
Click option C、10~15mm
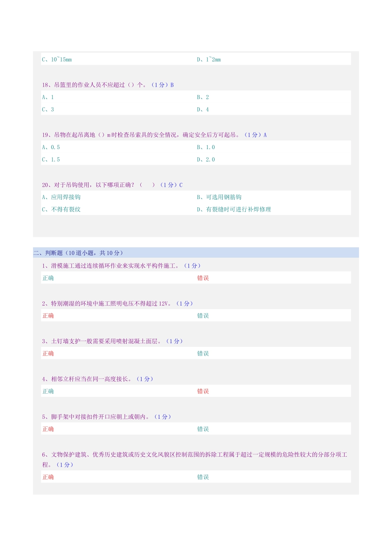(57, 59)
